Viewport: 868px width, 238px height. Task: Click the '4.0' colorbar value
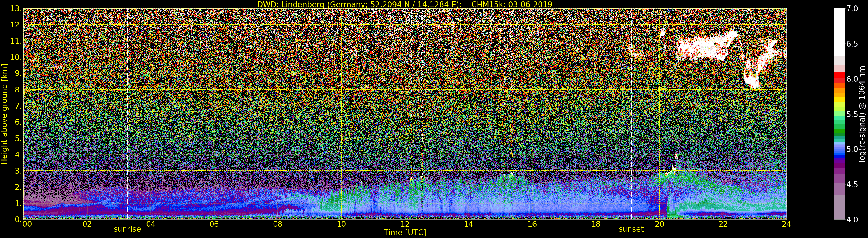tap(852, 220)
